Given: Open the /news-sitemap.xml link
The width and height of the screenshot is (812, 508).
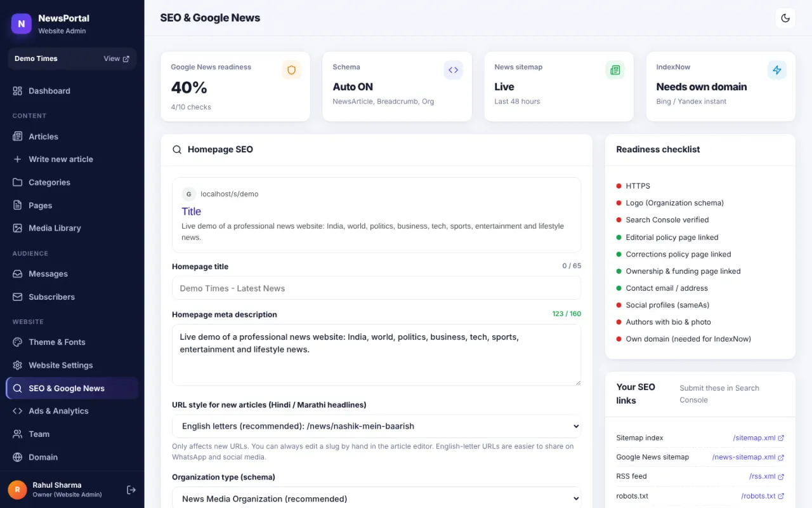Looking at the screenshot, I should [748, 457].
